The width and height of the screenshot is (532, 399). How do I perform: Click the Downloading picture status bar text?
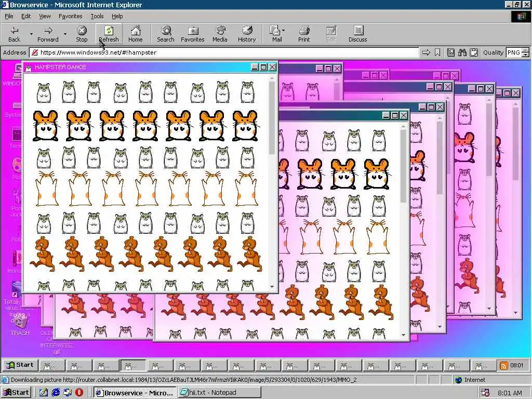click(x=183, y=380)
